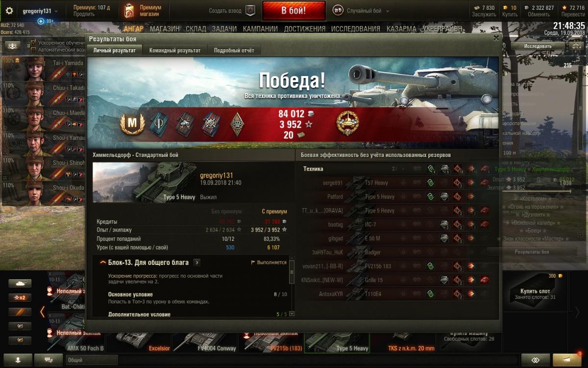Image resolution: width=588 pixels, height=368 pixels.
Task: Expand the Блок-13 mission details arrow
Action: (x=196, y=263)
